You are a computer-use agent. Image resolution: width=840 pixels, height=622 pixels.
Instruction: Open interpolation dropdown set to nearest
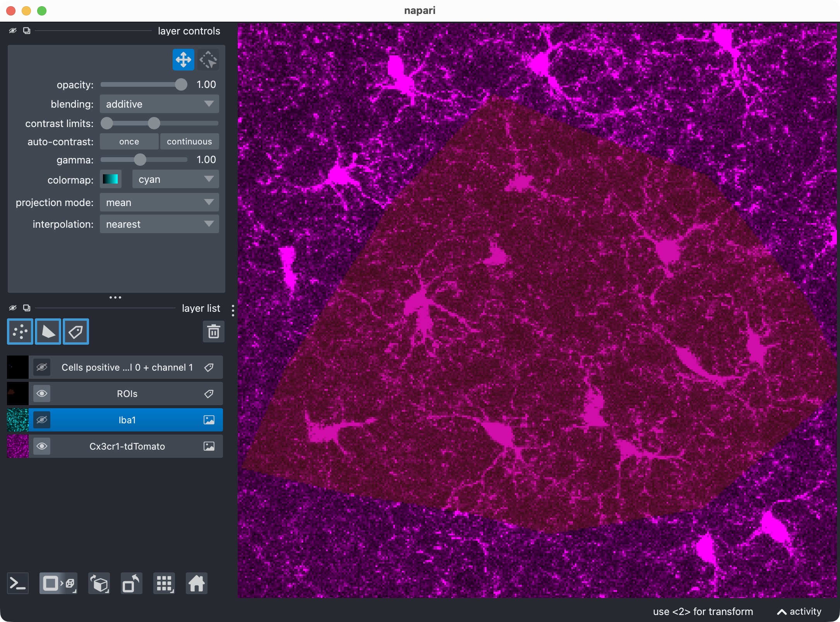coord(159,224)
